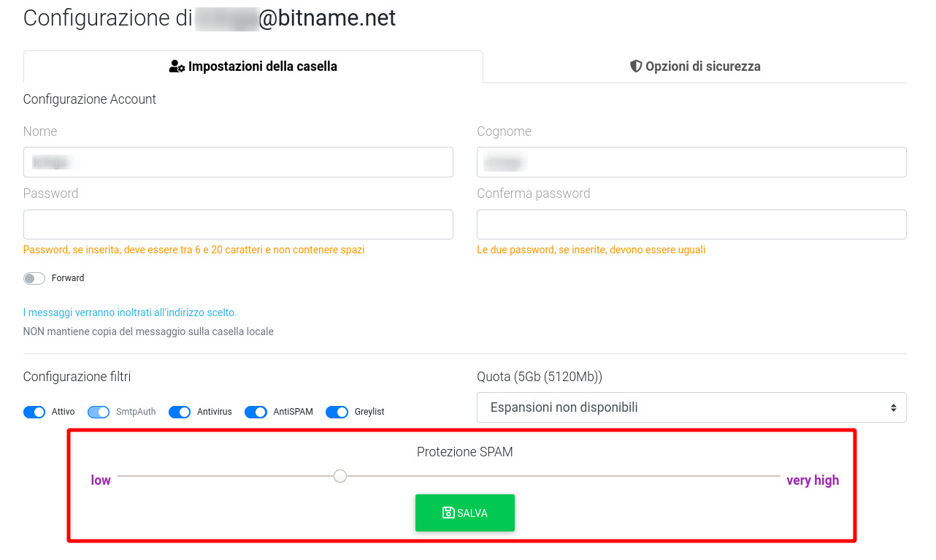Click the 'Le due password' hint text
Image resolution: width=936 pixels, height=560 pixels.
[591, 250]
